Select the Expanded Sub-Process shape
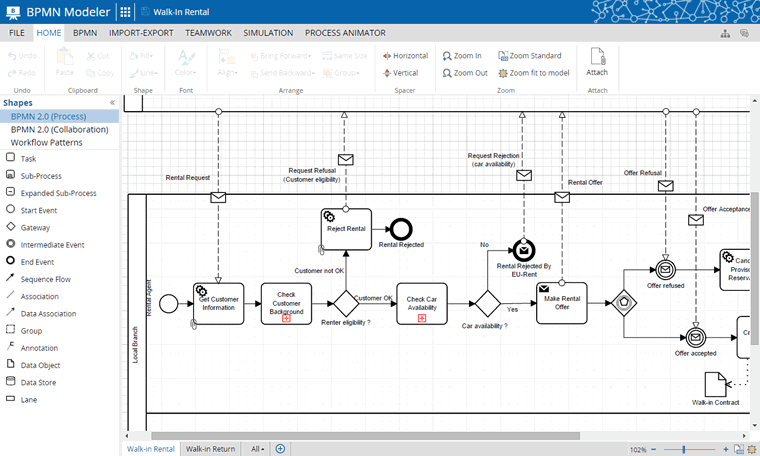Image resolution: width=760 pixels, height=456 pixels. [x=50, y=193]
